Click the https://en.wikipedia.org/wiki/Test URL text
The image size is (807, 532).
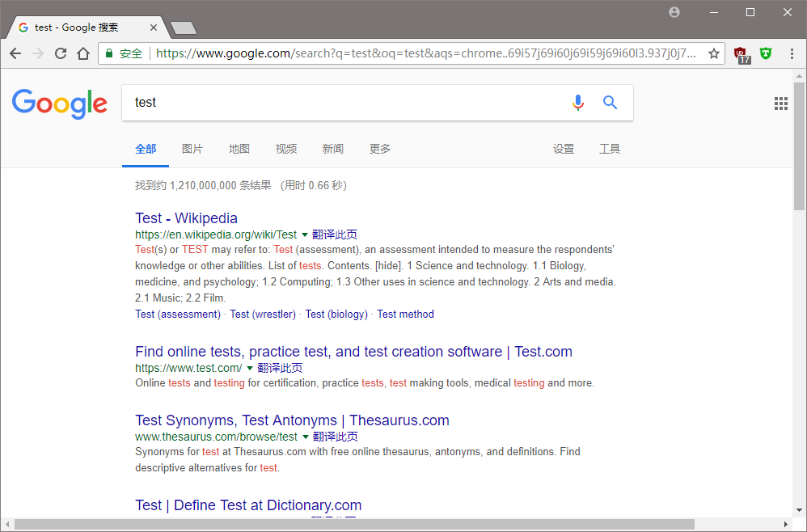(x=216, y=234)
